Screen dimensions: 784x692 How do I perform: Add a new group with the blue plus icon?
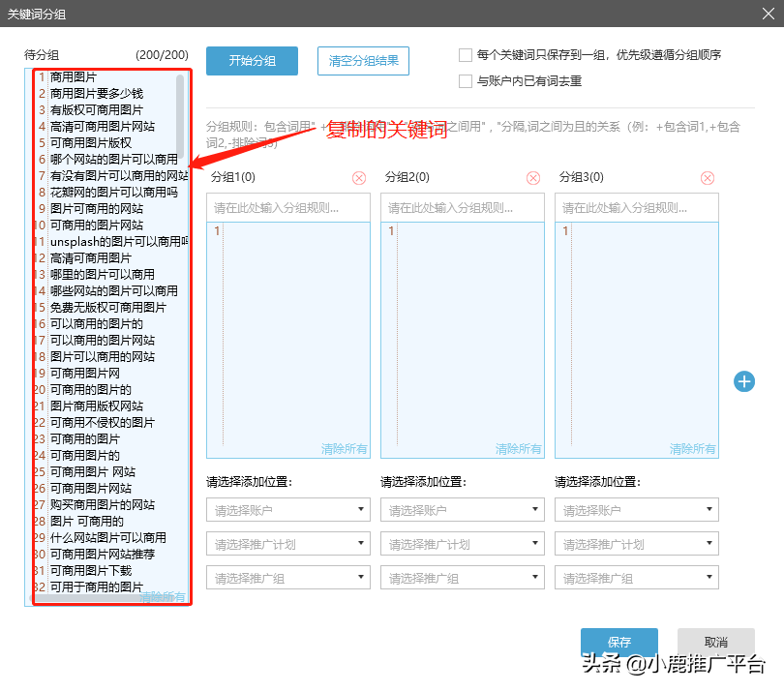point(744,382)
